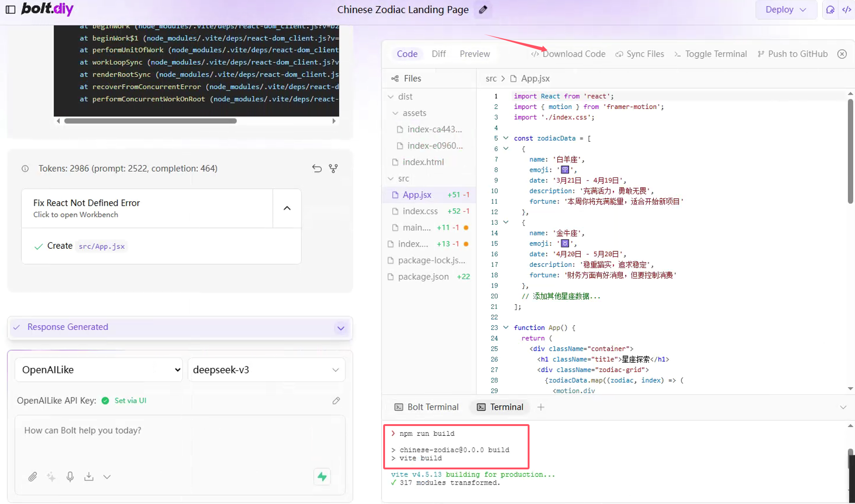Open the deepseek-v3 model dropdown
855x504 pixels.
tap(266, 370)
